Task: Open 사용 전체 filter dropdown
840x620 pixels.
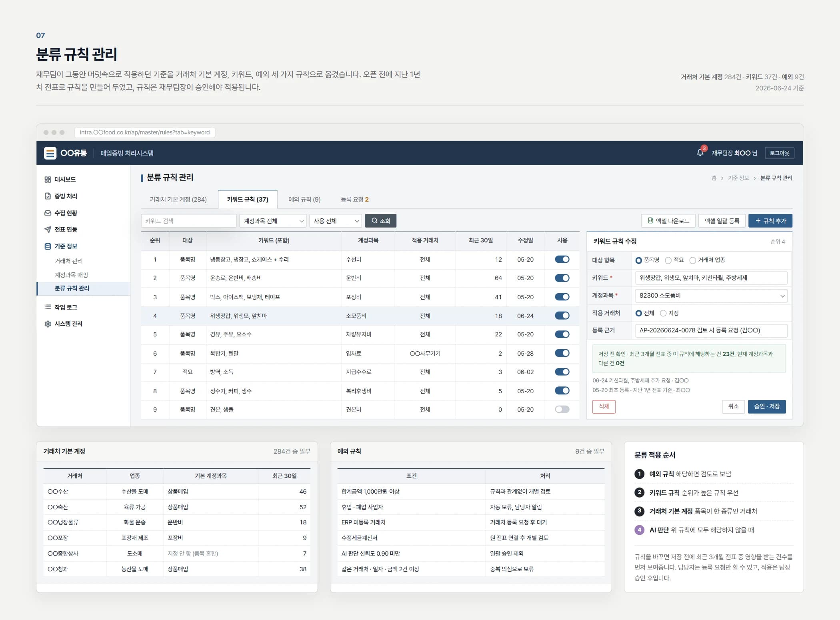Action: pyautogui.click(x=336, y=221)
